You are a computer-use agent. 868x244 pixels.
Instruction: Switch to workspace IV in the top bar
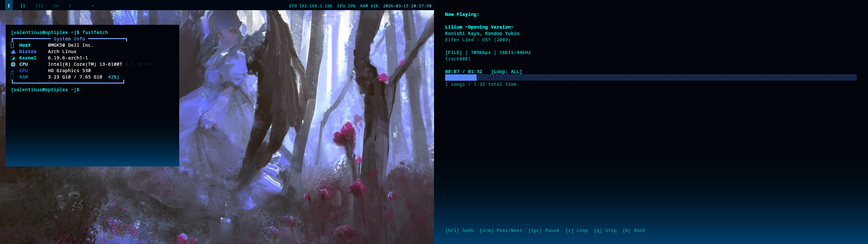(56, 6)
